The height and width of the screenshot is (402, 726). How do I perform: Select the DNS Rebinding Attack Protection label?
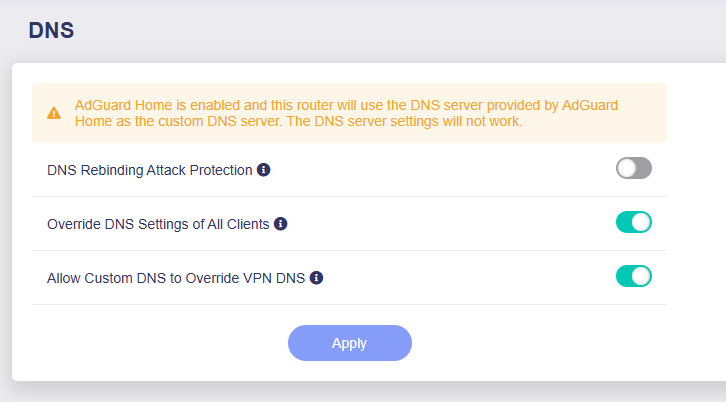click(x=150, y=170)
